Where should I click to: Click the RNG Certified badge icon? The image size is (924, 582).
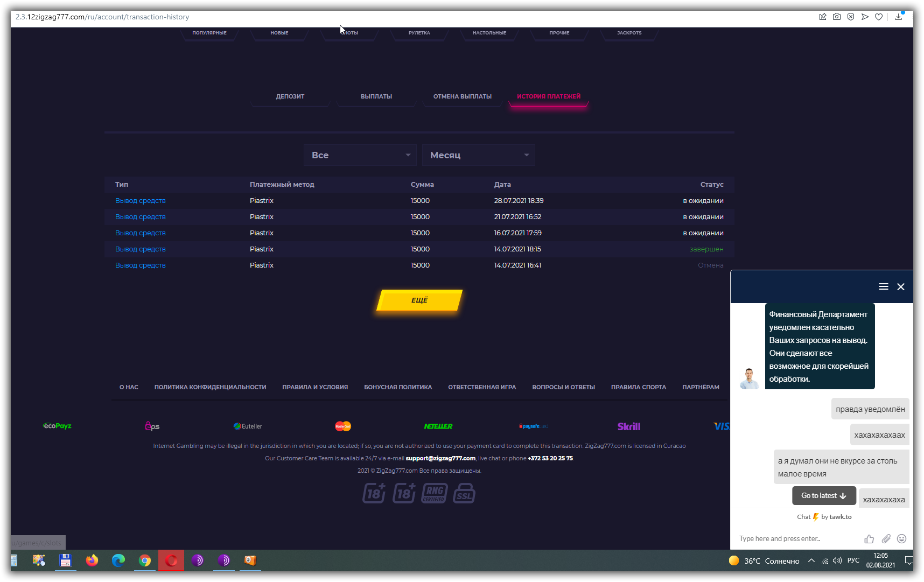[x=434, y=493]
